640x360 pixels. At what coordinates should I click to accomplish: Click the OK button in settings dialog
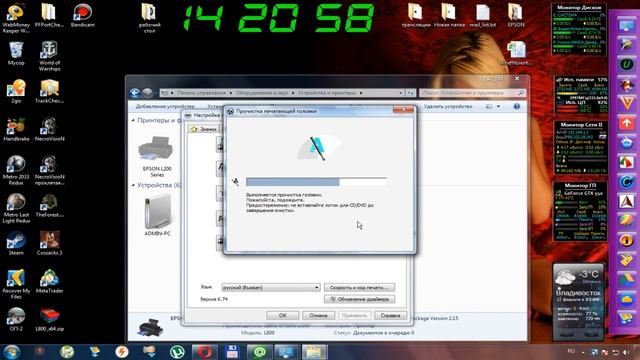tap(282, 316)
